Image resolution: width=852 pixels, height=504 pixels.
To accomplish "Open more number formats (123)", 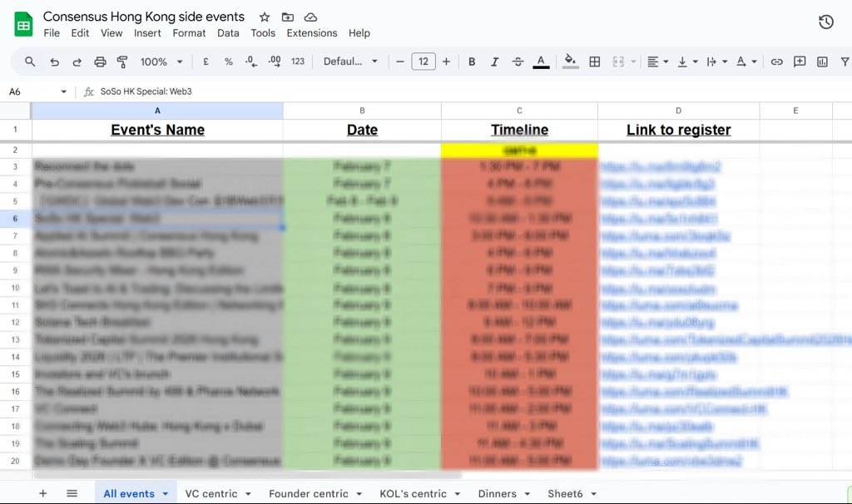I will pos(298,62).
